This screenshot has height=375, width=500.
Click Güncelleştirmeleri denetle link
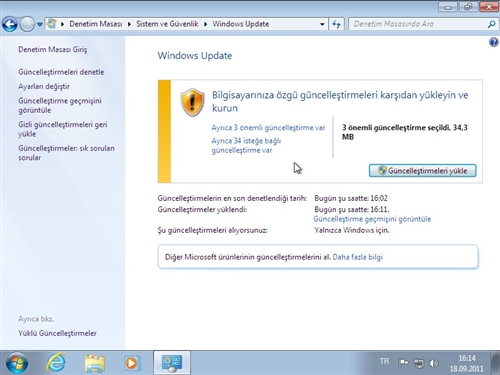click(61, 72)
